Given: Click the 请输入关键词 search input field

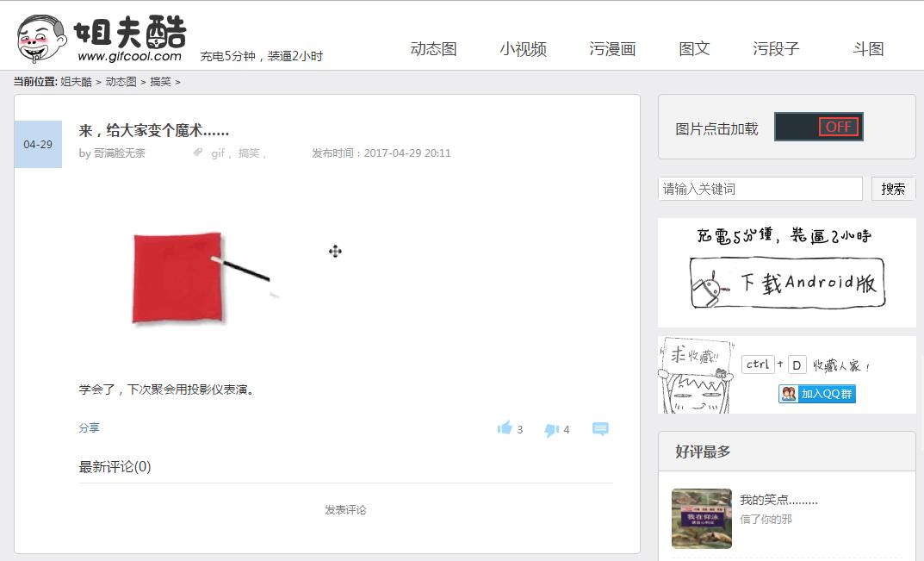Looking at the screenshot, I should click(x=759, y=188).
